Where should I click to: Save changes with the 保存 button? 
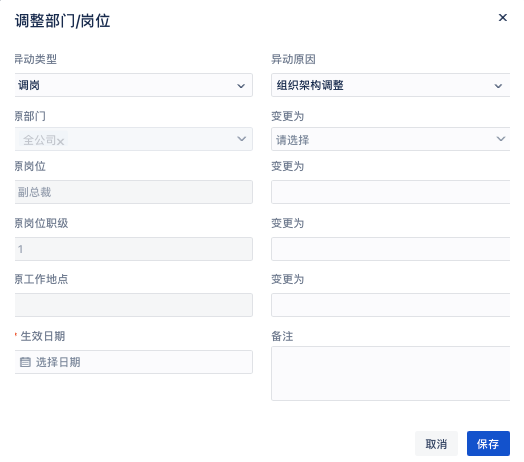pos(488,443)
